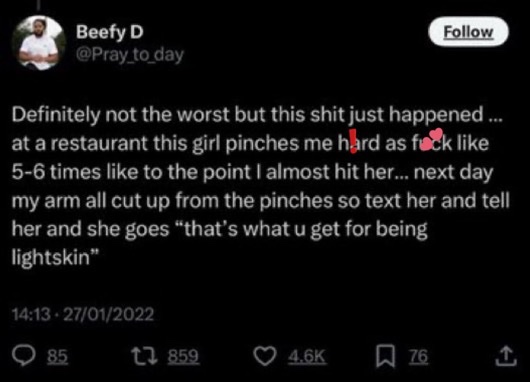Screen dimensions: 530x382
Task: View the 4.6K likes count
Action: coord(307,356)
